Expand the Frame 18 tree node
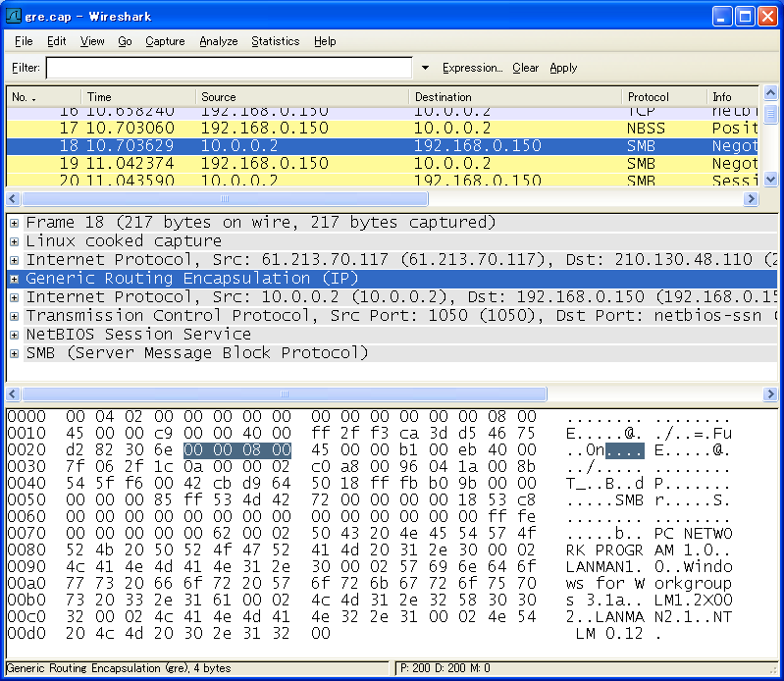 [x=15, y=223]
